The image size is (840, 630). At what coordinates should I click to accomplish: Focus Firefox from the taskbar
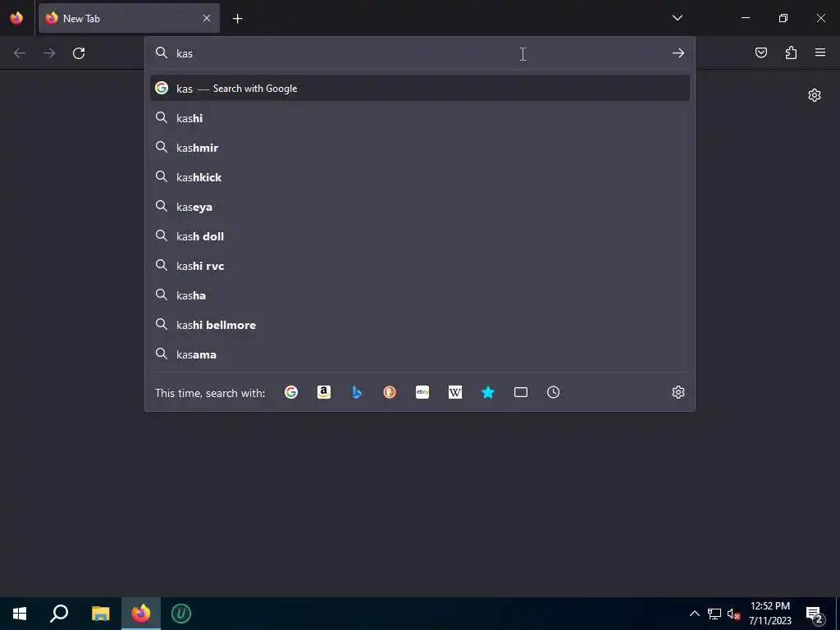click(141, 614)
